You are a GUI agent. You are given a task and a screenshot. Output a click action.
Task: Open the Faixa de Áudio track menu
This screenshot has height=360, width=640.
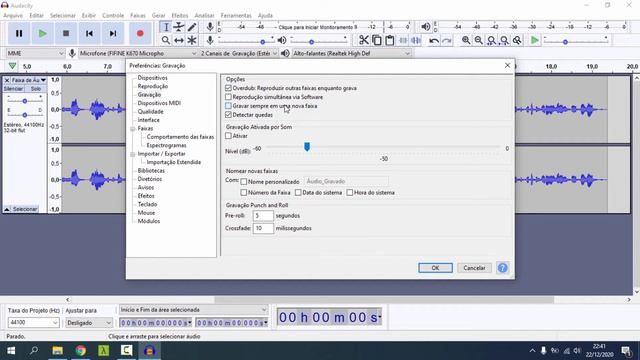tap(29, 80)
